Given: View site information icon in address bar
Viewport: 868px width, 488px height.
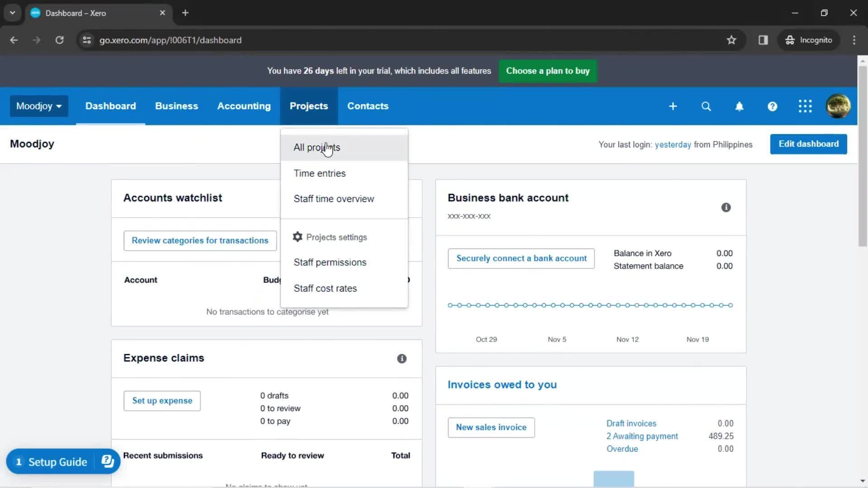Looking at the screenshot, I should (x=87, y=40).
